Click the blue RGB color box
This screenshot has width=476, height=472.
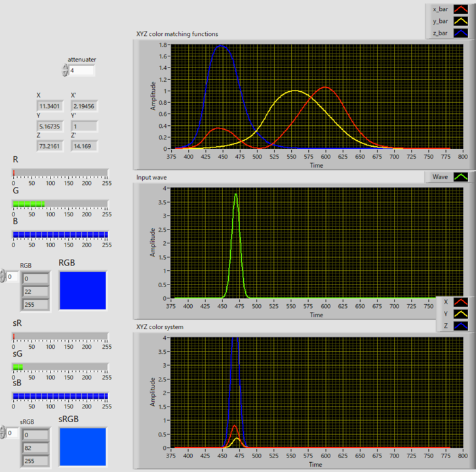point(83,290)
